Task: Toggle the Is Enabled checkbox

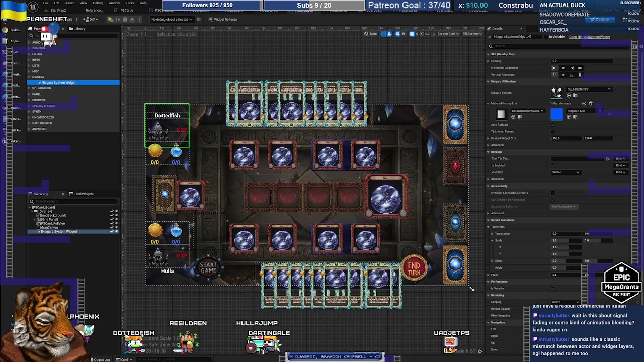Action: coord(553,165)
